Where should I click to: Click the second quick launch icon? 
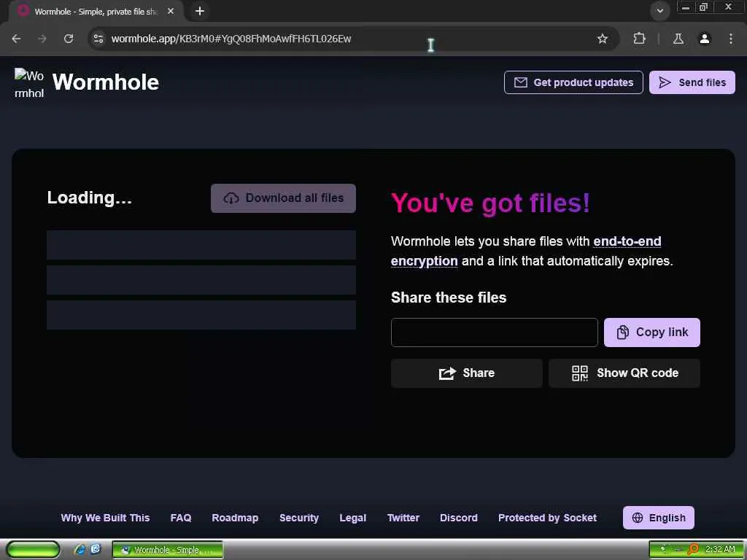coord(96,550)
